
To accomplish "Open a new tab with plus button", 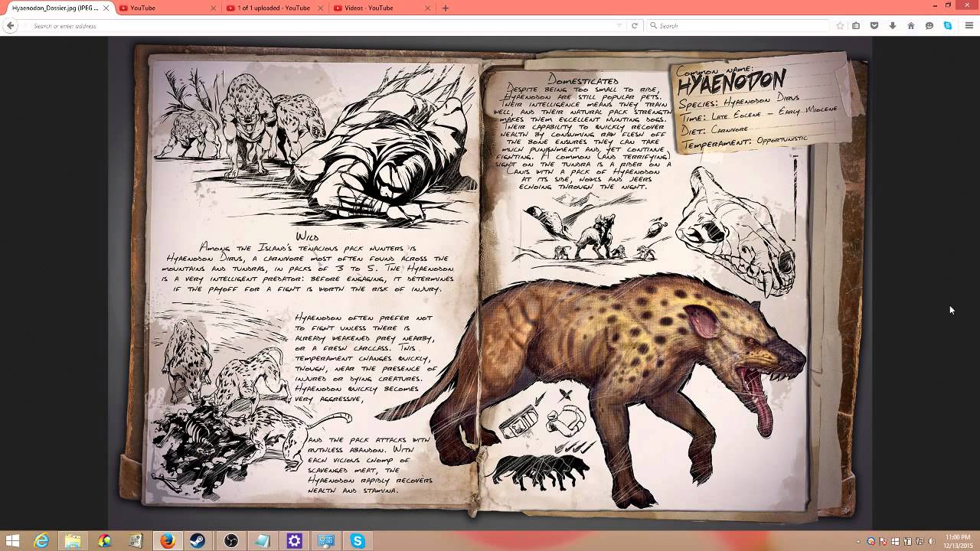I will pos(446,8).
